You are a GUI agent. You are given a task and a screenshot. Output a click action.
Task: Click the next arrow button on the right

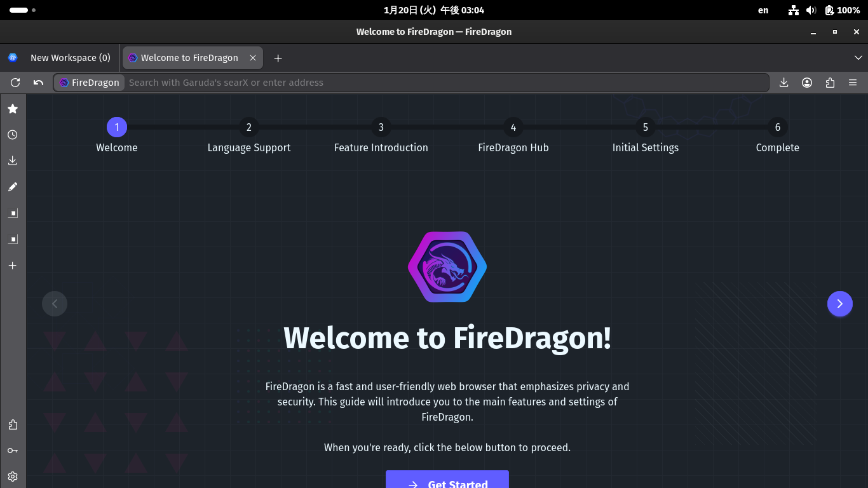[840, 304]
